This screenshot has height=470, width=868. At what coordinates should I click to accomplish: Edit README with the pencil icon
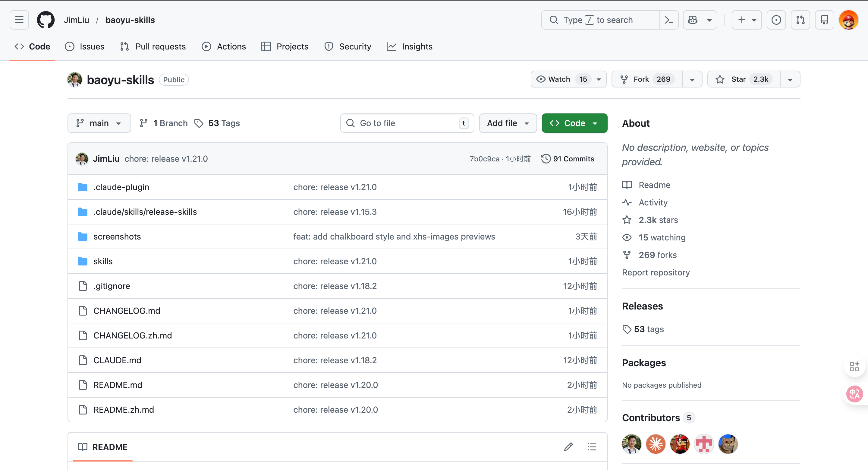(568, 447)
